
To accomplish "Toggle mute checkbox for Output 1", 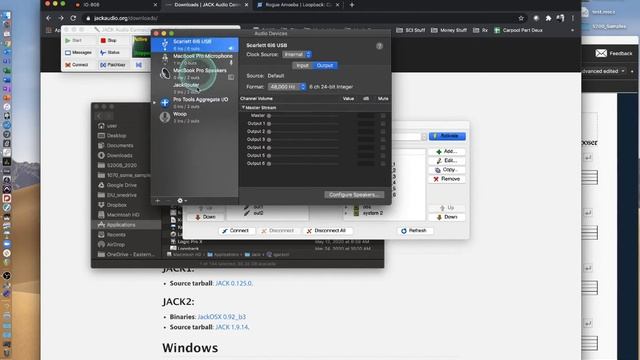I will (x=383, y=124).
